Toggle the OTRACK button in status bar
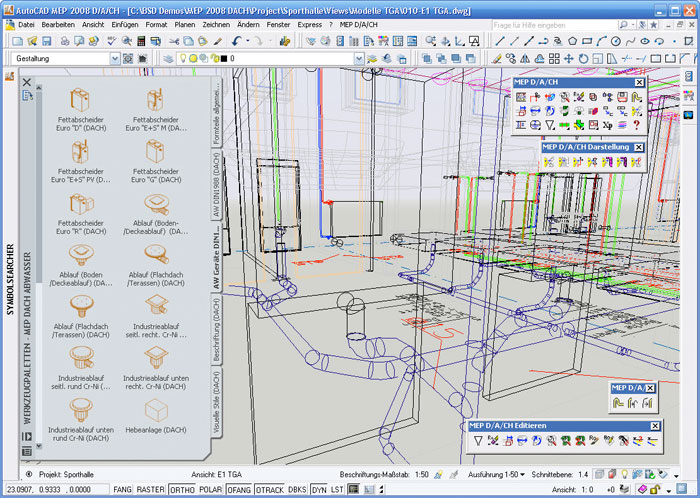This screenshot has width=700, height=498. (x=270, y=490)
